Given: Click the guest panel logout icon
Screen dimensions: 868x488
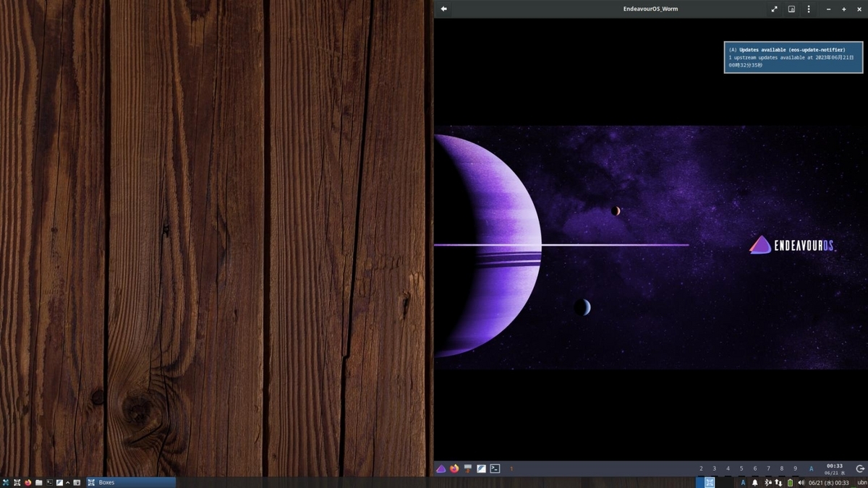Looking at the screenshot, I should 859,468.
